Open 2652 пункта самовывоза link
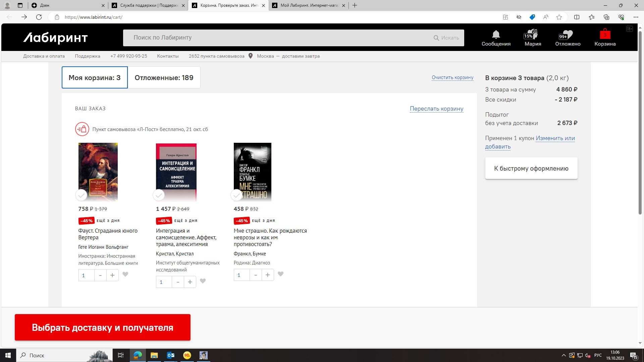Viewport: 644px width, 362px height. [x=216, y=56]
